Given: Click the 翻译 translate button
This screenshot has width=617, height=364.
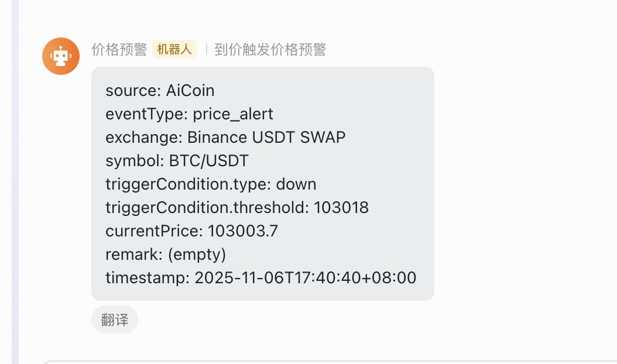Looking at the screenshot, I should [114, 320].
